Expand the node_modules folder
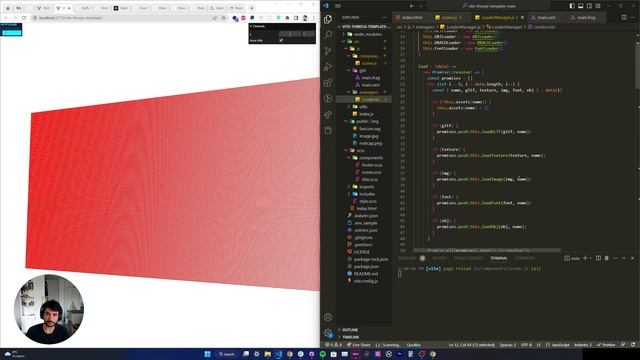Viewport: 640px width, 360px height. pyautogui.click(x=364, y=34)
